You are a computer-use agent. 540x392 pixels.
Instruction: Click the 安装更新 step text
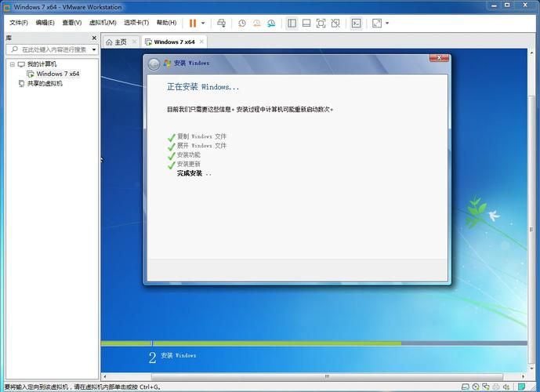click(189, 164)
